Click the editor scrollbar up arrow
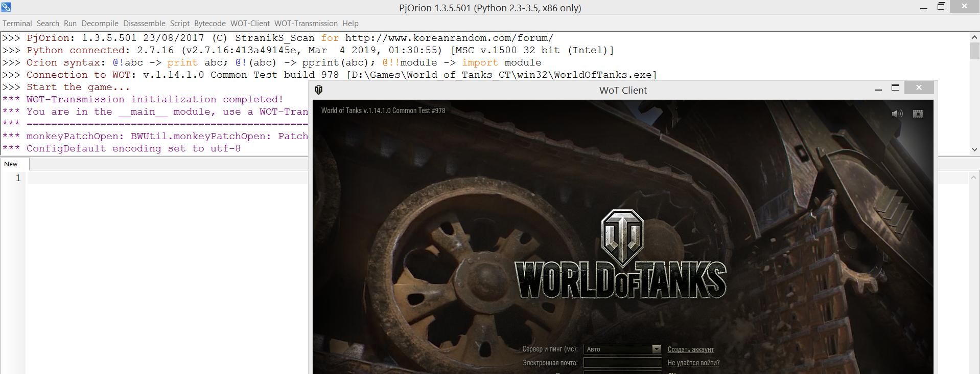 (974, 178)
